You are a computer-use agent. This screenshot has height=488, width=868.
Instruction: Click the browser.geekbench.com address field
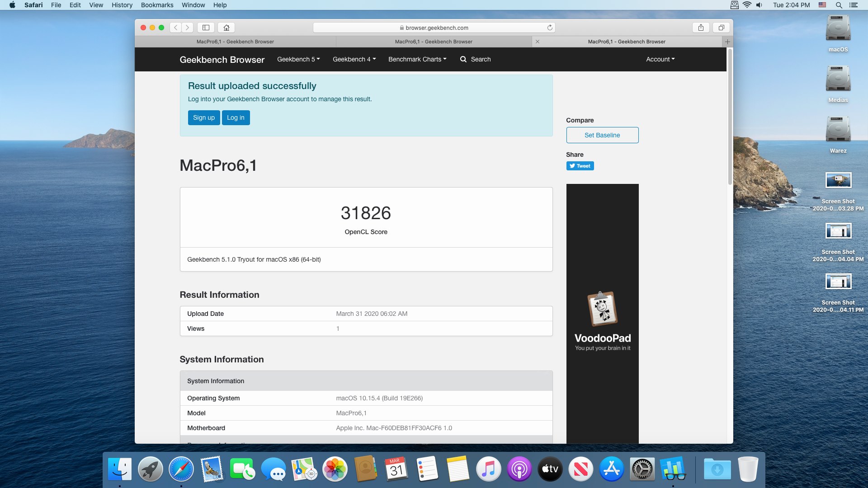[434, 28]
